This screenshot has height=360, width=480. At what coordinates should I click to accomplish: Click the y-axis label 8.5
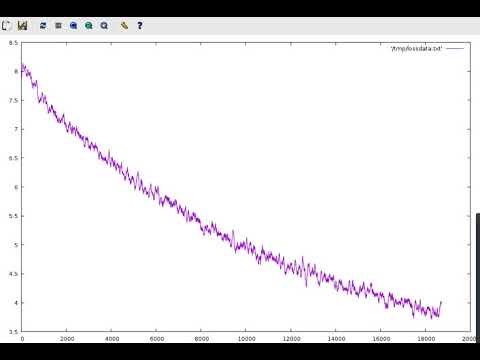(13, 43)
